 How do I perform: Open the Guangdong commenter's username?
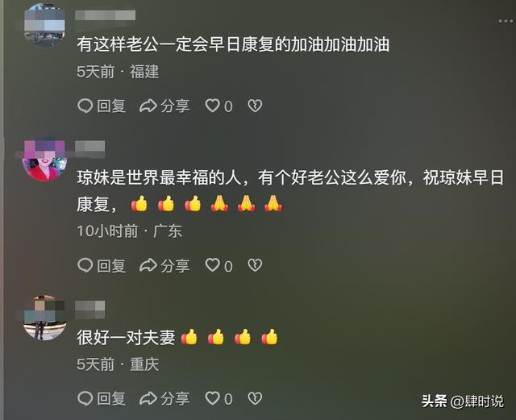tap(89, 149)
